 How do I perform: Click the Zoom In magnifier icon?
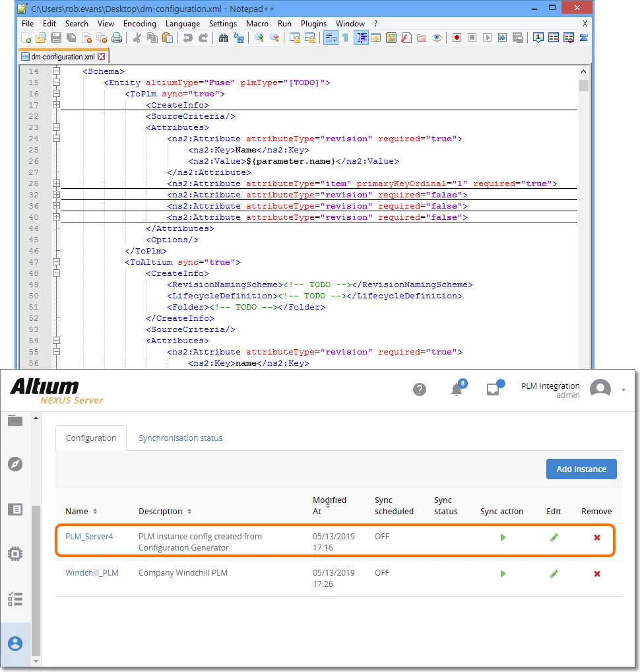[259, 38]
